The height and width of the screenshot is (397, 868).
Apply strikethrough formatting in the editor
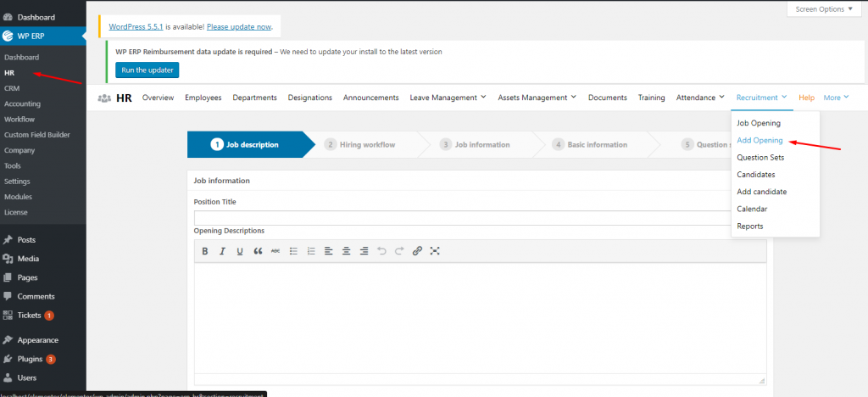point(275,251)
